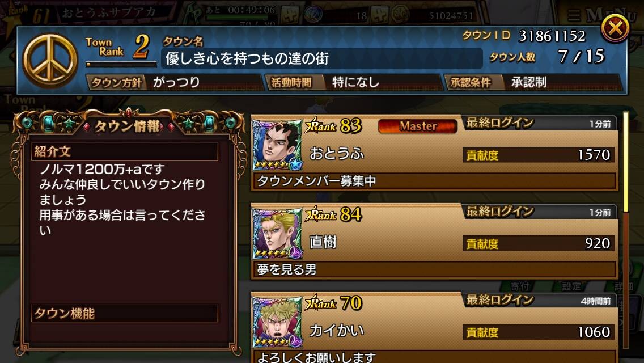The height and width of the screenshot is (363, 644).
Task: Tap the town name field 優しき心を持つもの達の街
Action: pos(322,58)
